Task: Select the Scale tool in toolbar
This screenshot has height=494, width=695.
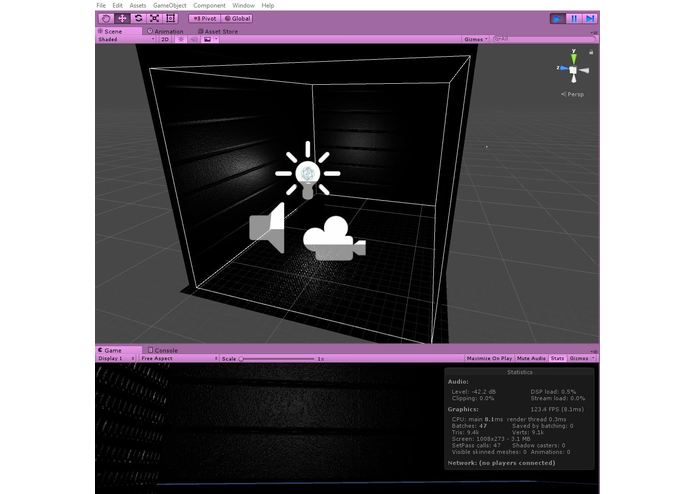Action: coord(154,19)
